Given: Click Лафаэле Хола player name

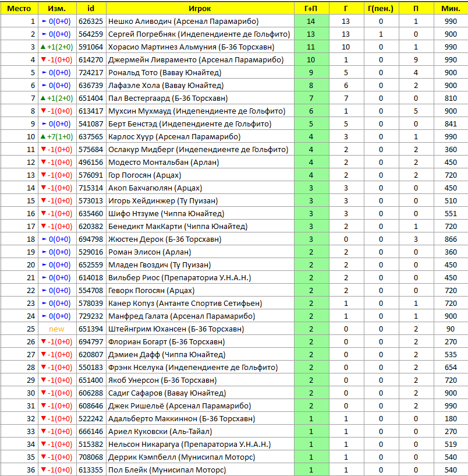Looking at the screenshot, I should (166, 85).
